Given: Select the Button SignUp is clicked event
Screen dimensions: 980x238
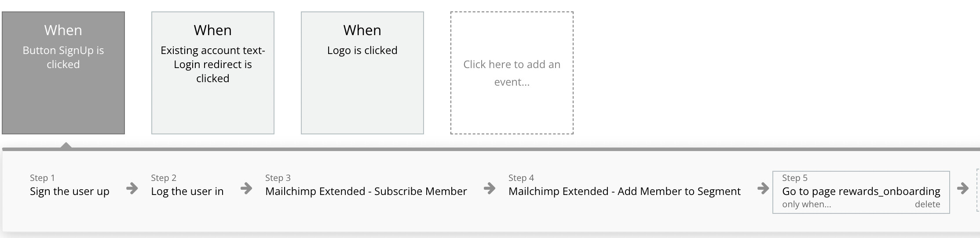Looking at the screenshot, I should (x=63, y=73).
